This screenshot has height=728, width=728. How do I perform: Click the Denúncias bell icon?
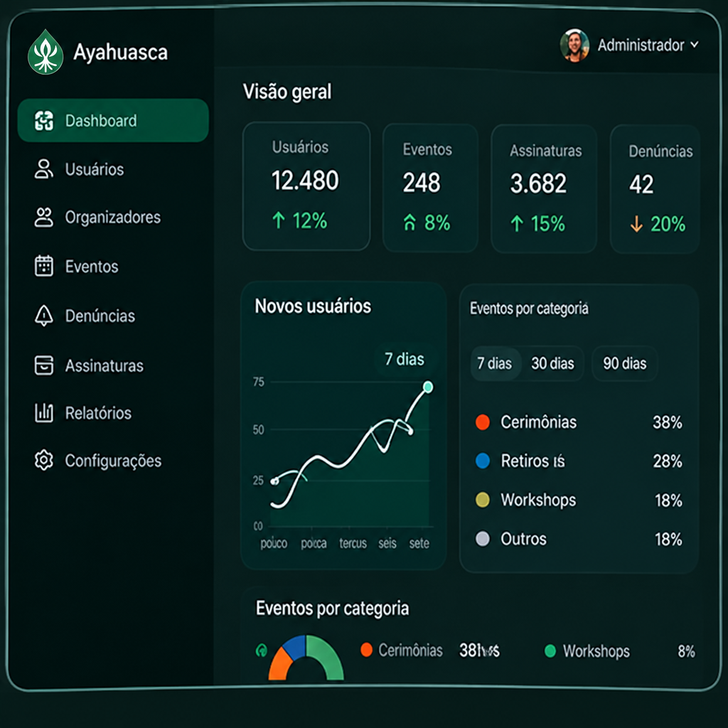43,316
